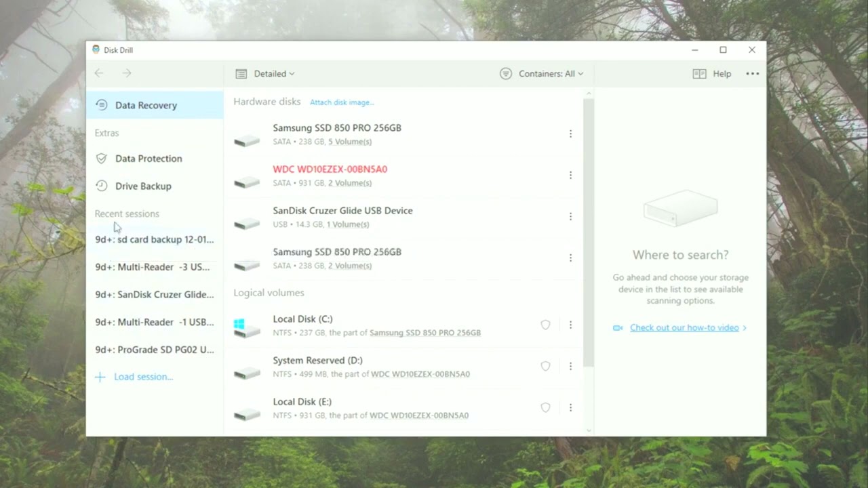Expand the 2 Volume(s) link of WDC disk

point(350,183)
